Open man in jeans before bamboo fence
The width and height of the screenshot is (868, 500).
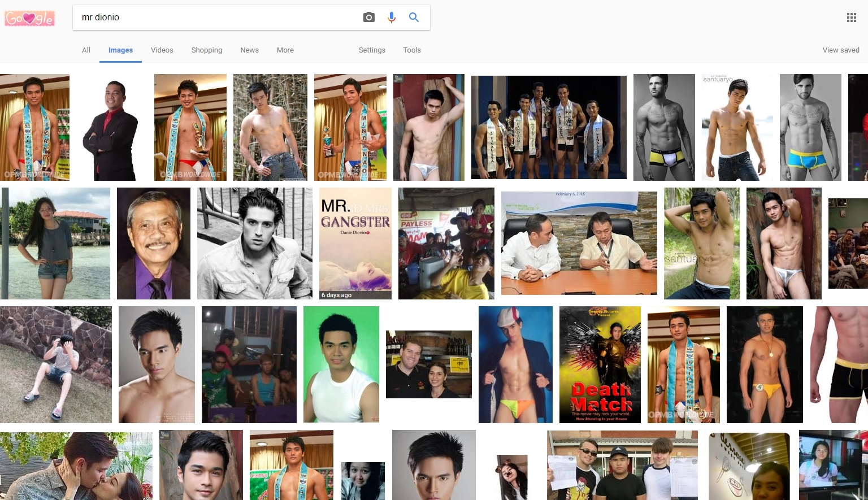point(270,128)
